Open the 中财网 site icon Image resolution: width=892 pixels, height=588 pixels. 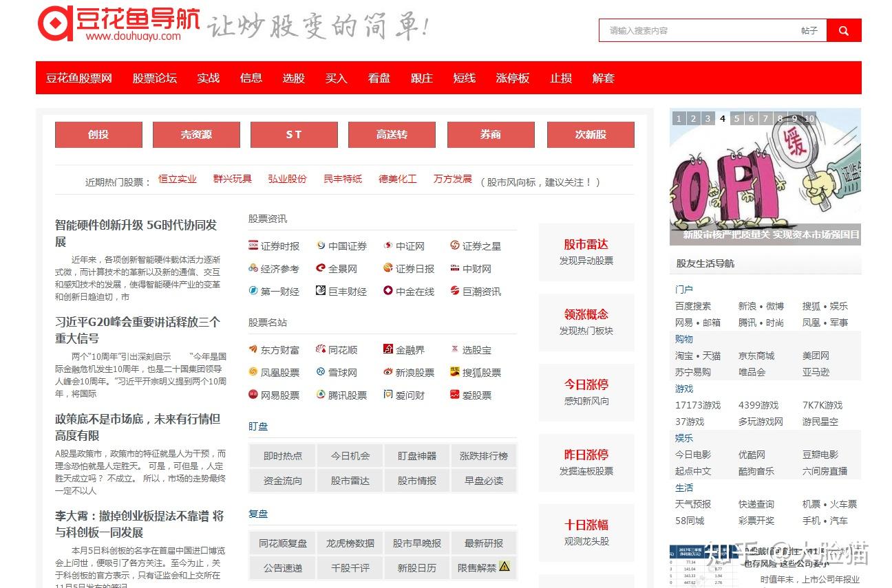click(x=455, y=268)
